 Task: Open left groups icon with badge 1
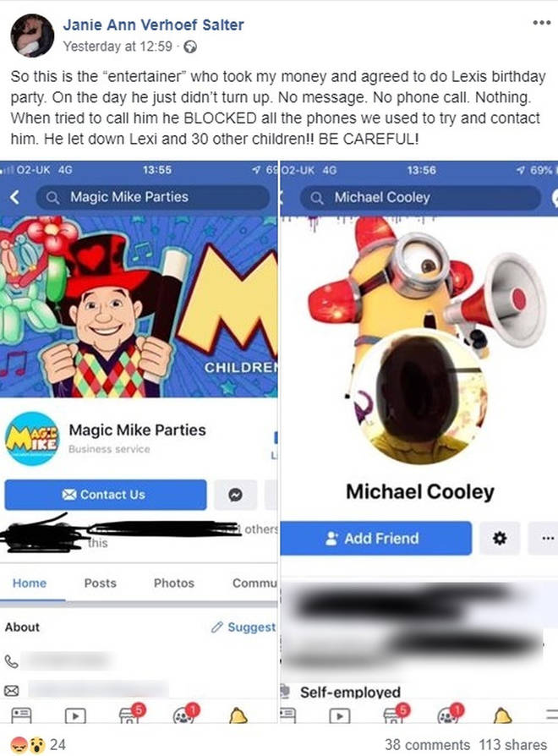click(185, 714)
